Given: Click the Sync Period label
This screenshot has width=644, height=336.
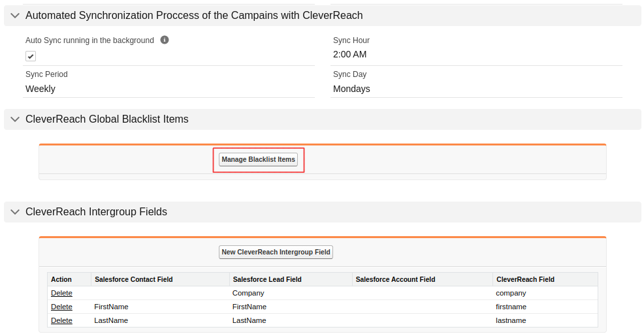Looking at the screenshot, I should (x=46, y=74).
